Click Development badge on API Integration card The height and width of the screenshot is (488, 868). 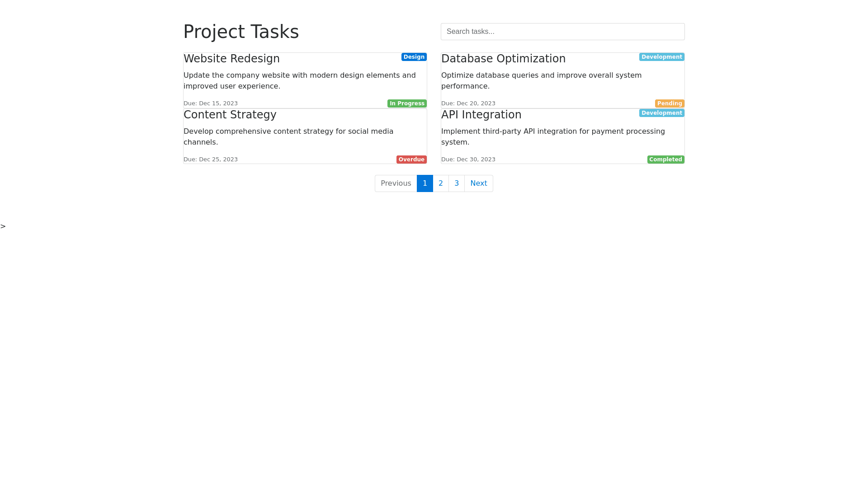pyautogui.click(x=661, y=113)
